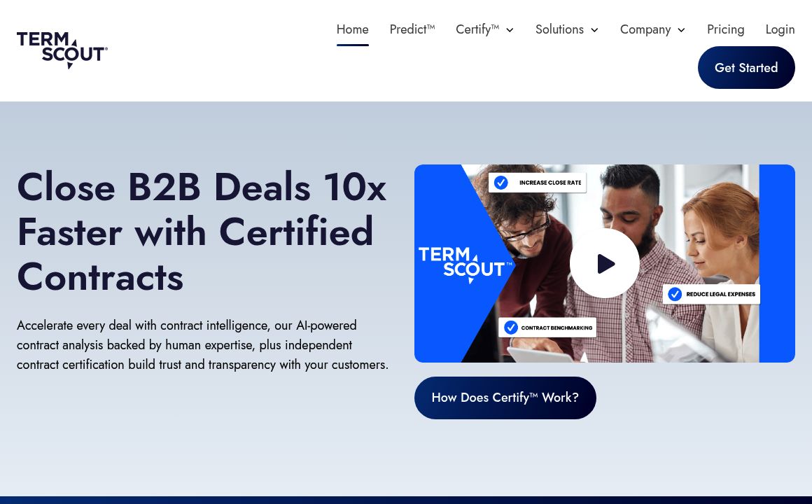Open the Login link
812x504 pixels.
pyautogui.click(x=780, y=29)
